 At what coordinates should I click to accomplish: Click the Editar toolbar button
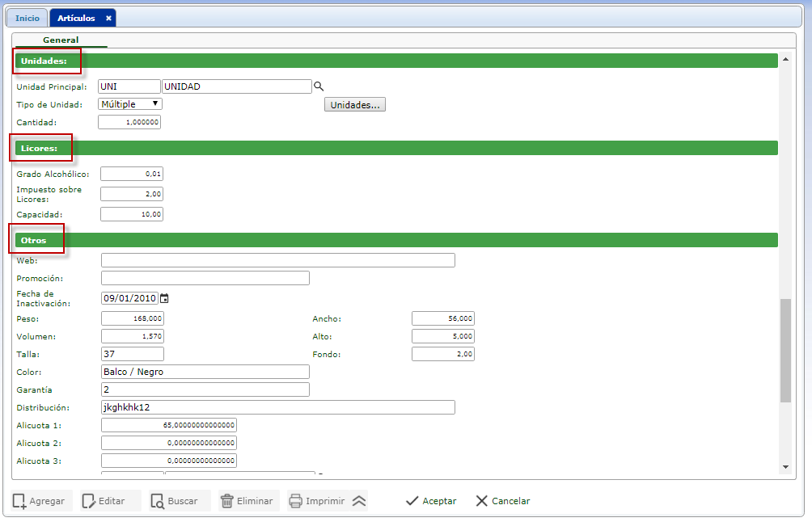coord(110,501)
